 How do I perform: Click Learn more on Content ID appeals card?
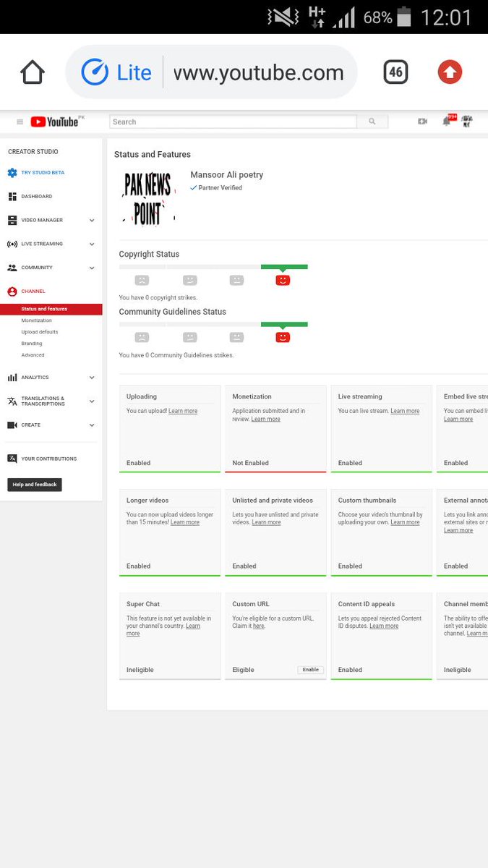point(384,626)
